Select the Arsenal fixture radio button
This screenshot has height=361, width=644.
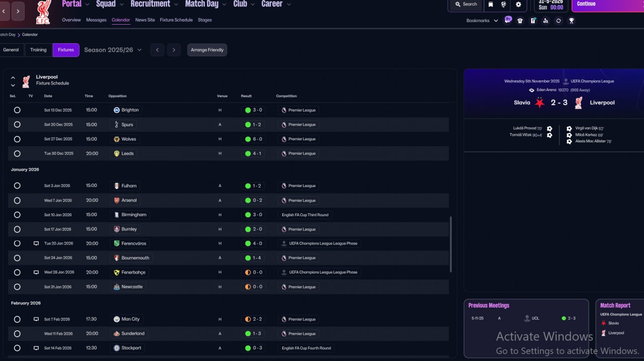17,200
